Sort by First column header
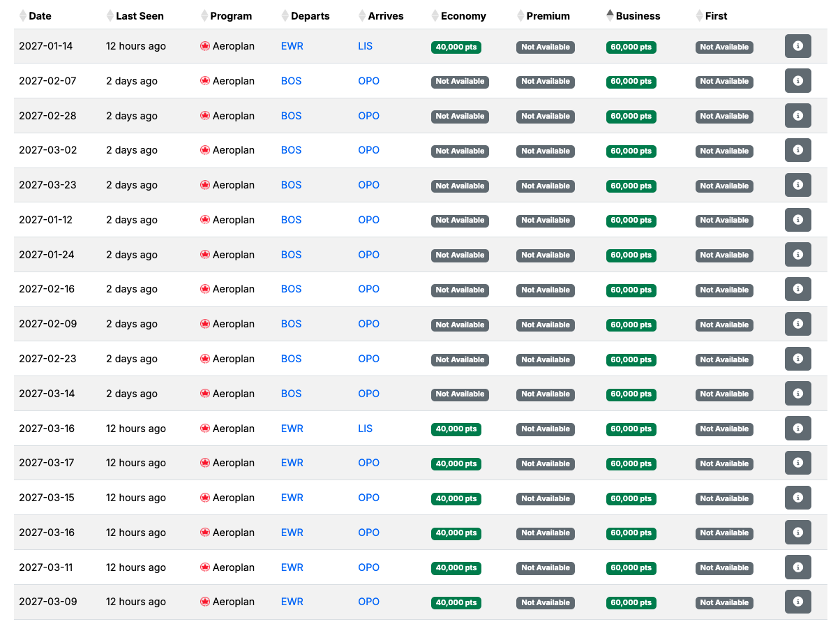 712,15
